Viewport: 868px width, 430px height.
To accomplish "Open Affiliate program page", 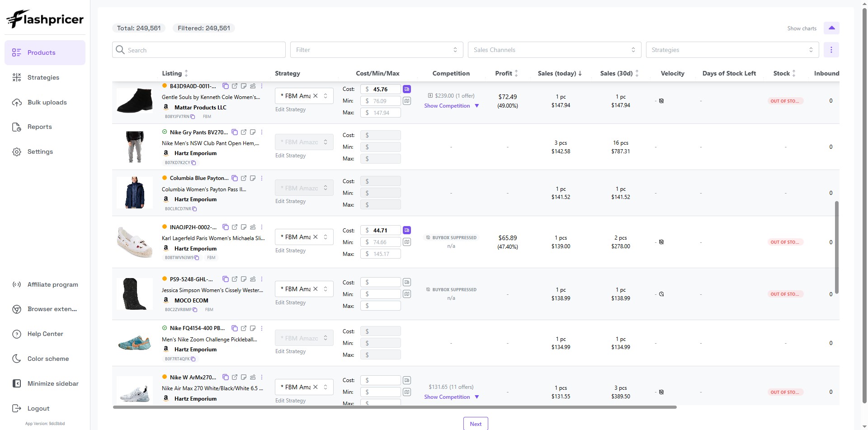I will (45, 284).
